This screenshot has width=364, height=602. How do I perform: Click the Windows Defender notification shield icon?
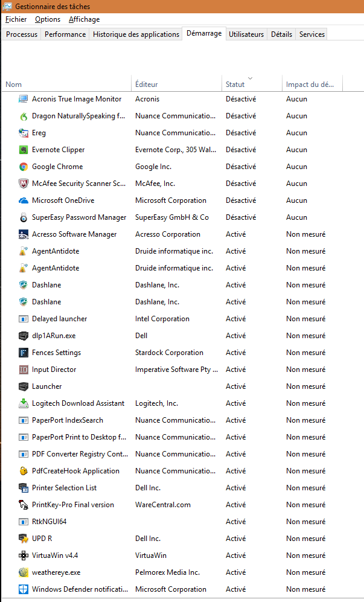pyautogui.click(x=24, y=589)
